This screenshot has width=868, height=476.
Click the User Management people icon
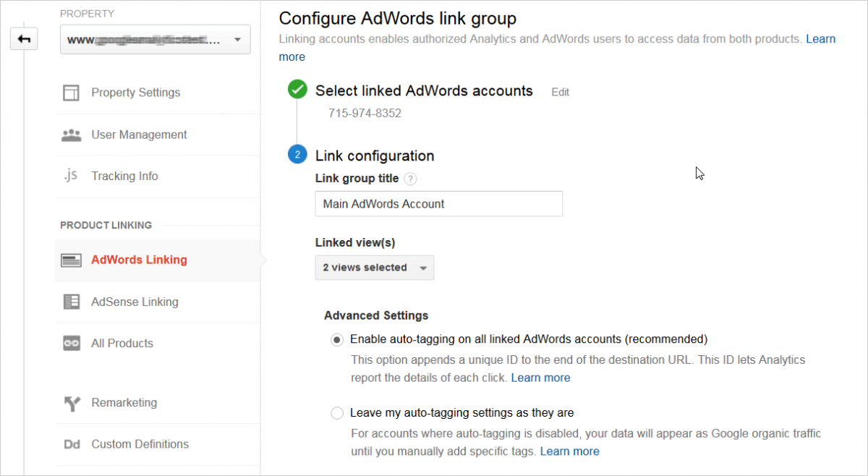click(x=71, y=135)
